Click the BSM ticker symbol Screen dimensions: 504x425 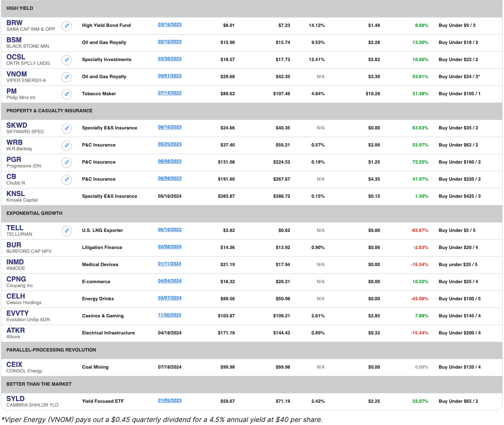[x=14, y=40]
